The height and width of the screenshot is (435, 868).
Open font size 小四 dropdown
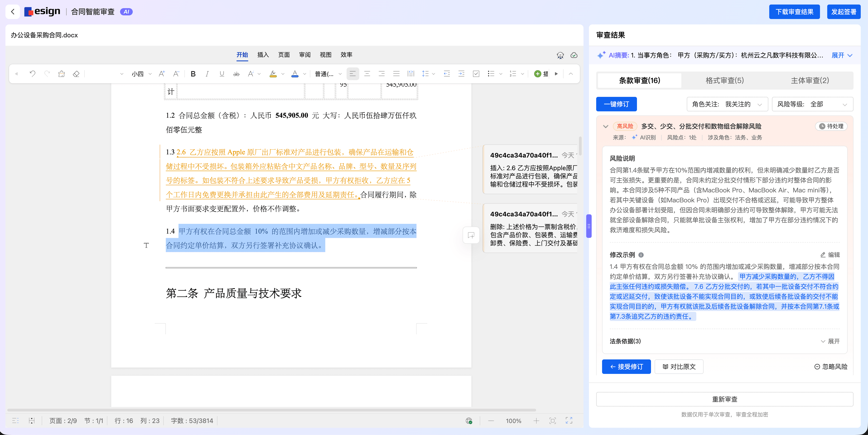pyautogui.click(x=142, y=74)
